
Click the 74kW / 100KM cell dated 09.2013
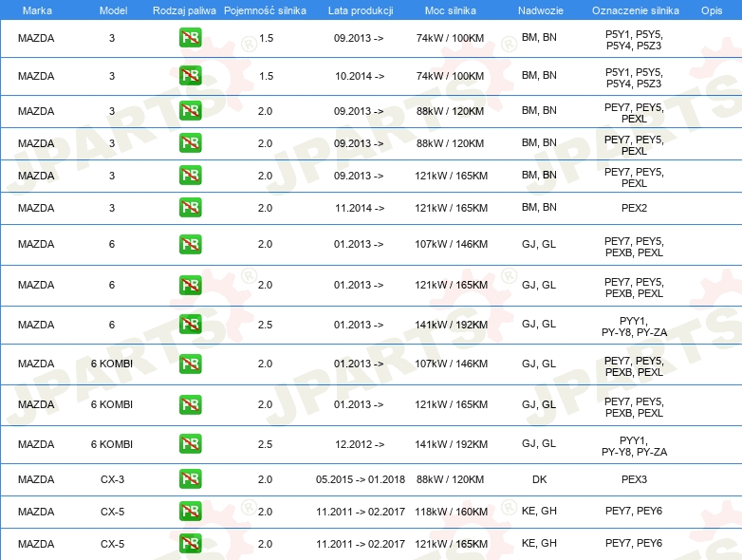pyautogui.click(x=450, y=38)
